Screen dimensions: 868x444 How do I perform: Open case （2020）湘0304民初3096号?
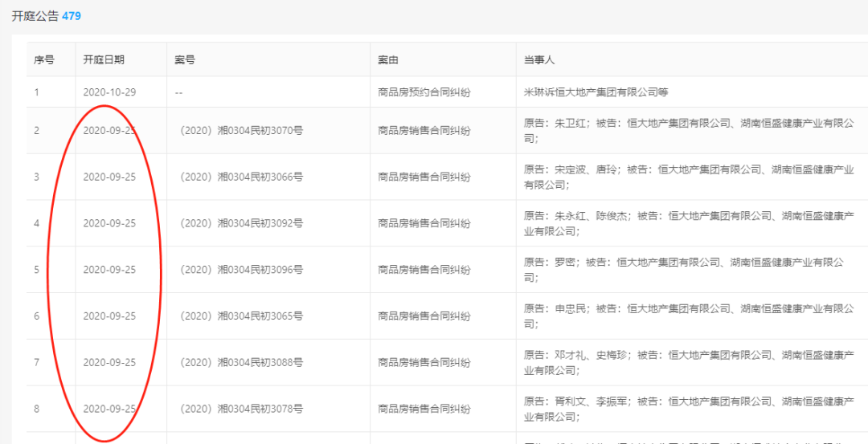240,270
